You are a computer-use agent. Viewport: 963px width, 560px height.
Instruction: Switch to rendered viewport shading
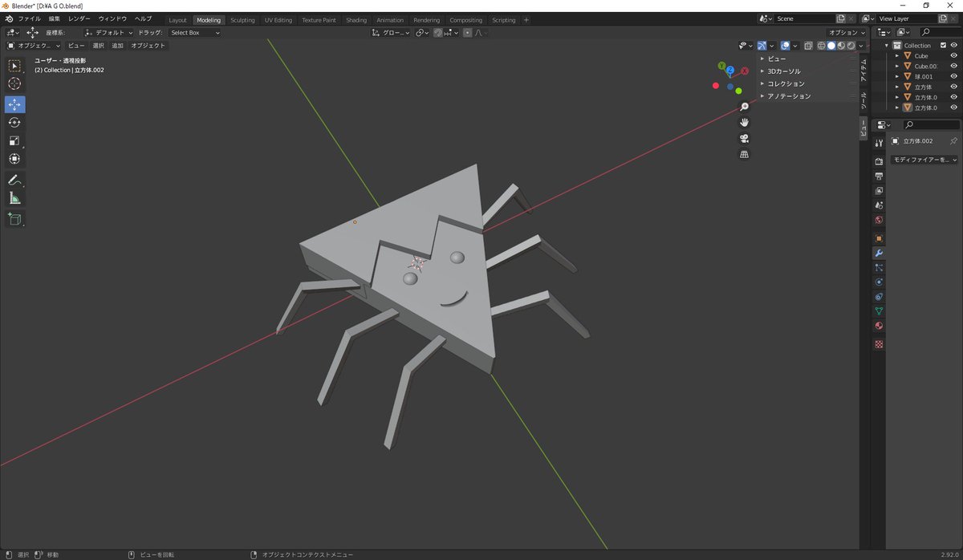850,46
